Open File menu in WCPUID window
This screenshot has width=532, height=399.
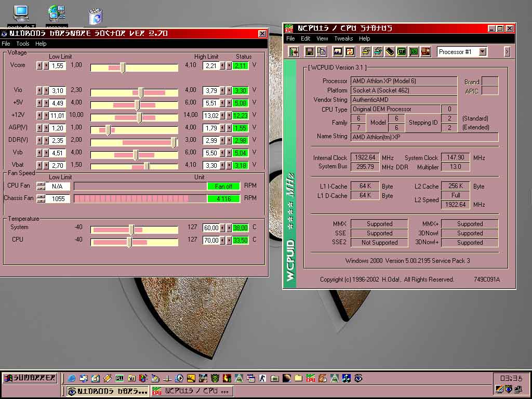pyautogui.click(x=290, y=38)
